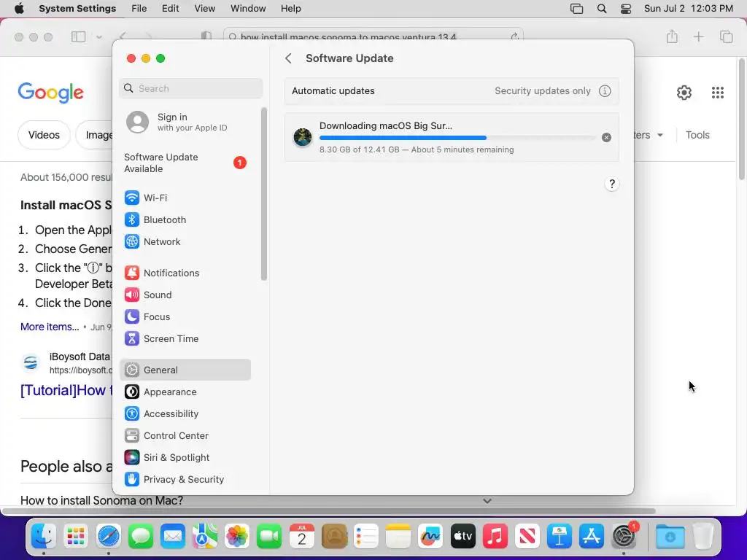Image resolution: width=747 pixels, height=560 pixels.
Task: Reload the page in Safari
Action: pos(514,36)
